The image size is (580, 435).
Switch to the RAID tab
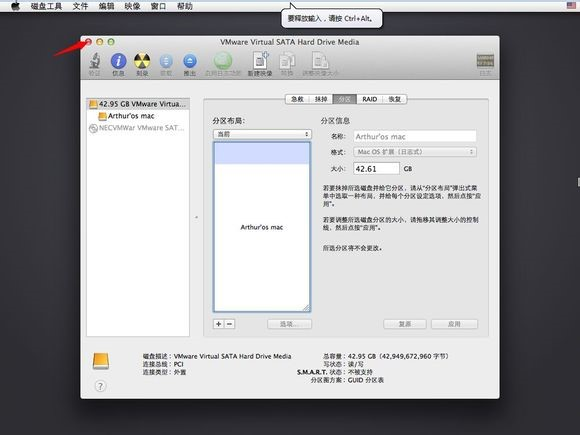tap(370, 99)
